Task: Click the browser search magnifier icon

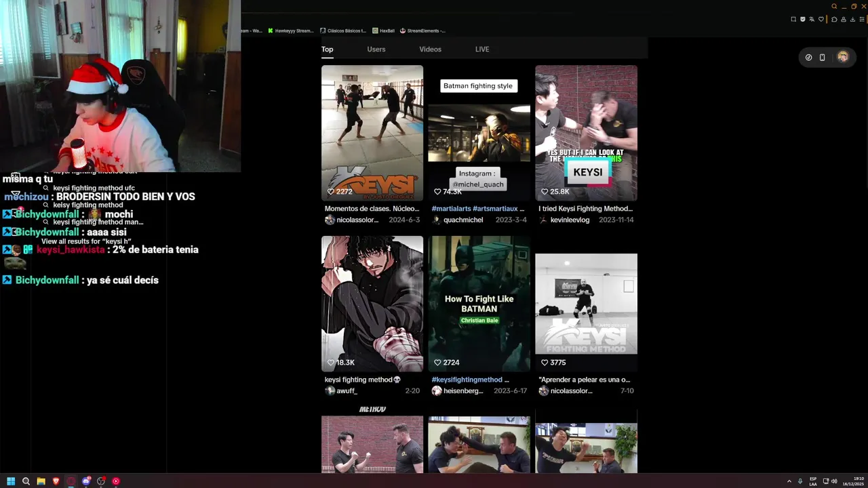Action: 834,7
